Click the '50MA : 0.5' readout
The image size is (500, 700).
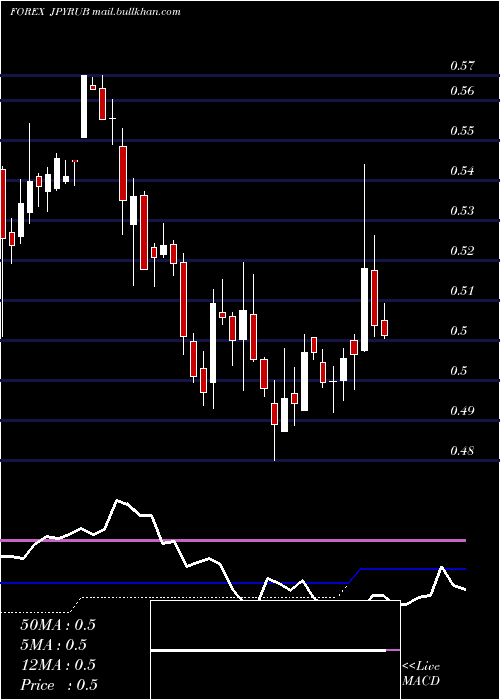tap(58, 625)
